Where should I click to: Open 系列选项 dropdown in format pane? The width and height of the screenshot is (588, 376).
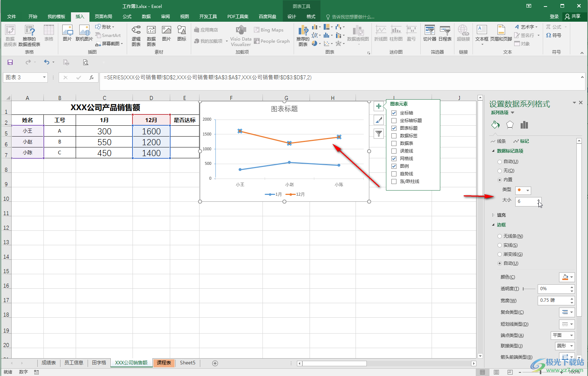click(x=503, y=113)
